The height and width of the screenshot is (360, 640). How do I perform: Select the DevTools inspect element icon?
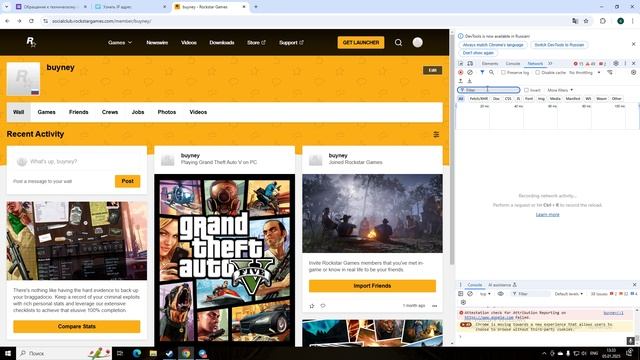(461, 64)
